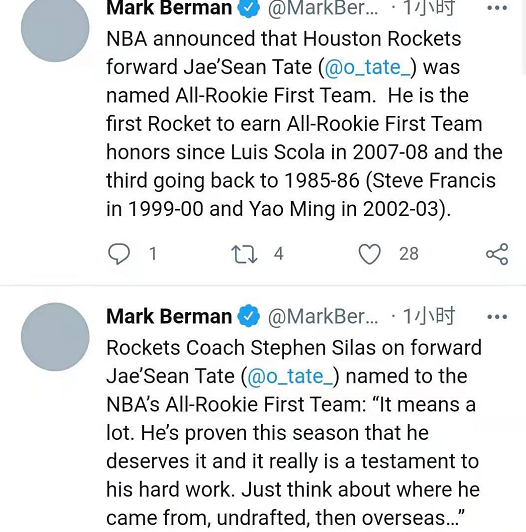Retweet the All-Rookie First Team tweet
This screenshot has height=532, width=526.
(x=244, y=254)
